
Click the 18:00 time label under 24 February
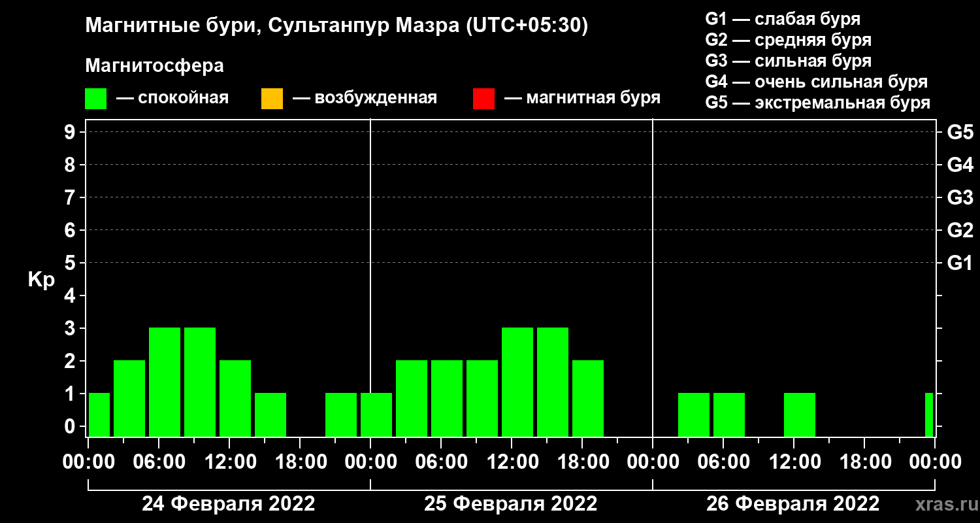point(300,462)
